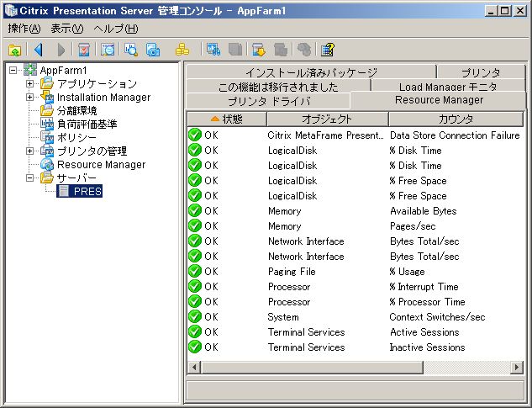Click the window with yellow down-arrow icon
Viewport: 532px width, 408px height.
259,50
